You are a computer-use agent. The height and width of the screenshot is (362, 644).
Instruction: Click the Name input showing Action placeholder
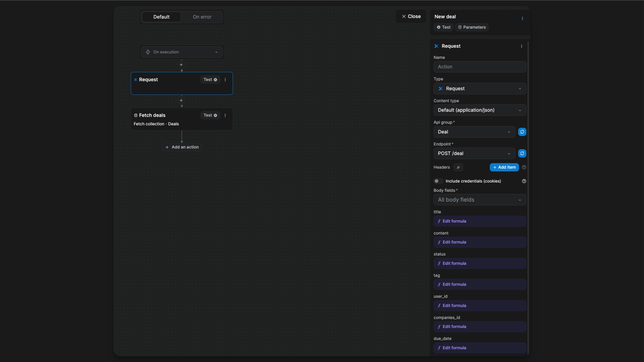(x=479, y=67)
